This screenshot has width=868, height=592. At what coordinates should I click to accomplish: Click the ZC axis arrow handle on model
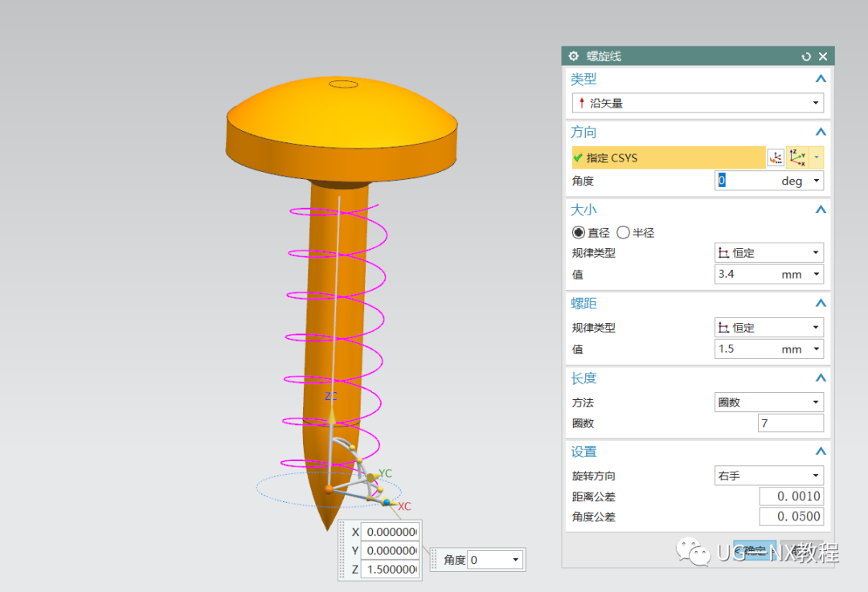331,414
